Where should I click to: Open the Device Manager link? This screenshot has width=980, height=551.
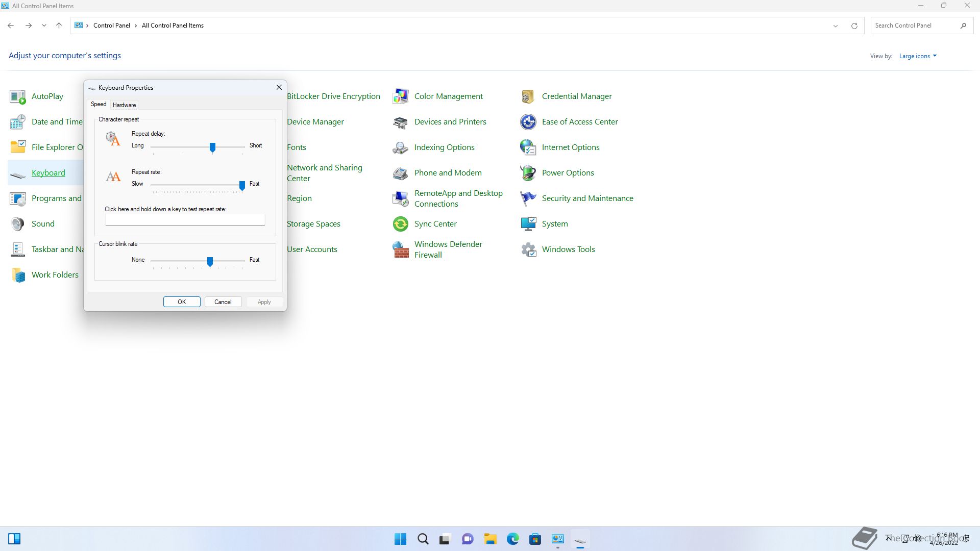(315, 121)
